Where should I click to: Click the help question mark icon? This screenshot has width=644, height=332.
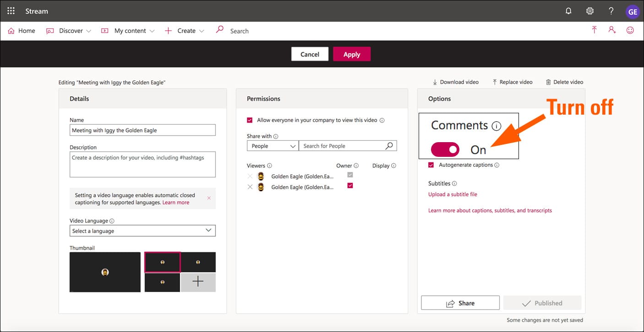coord(611,11)
